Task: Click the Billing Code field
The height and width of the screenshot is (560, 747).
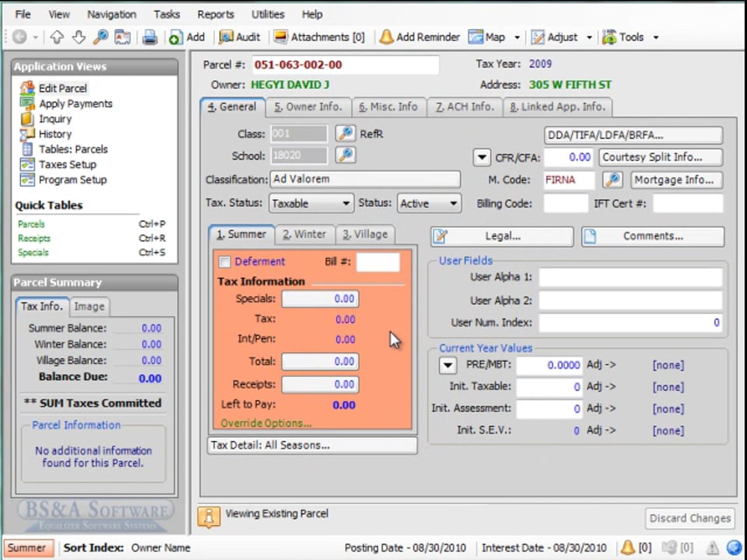Action: [x=566, y=204]
